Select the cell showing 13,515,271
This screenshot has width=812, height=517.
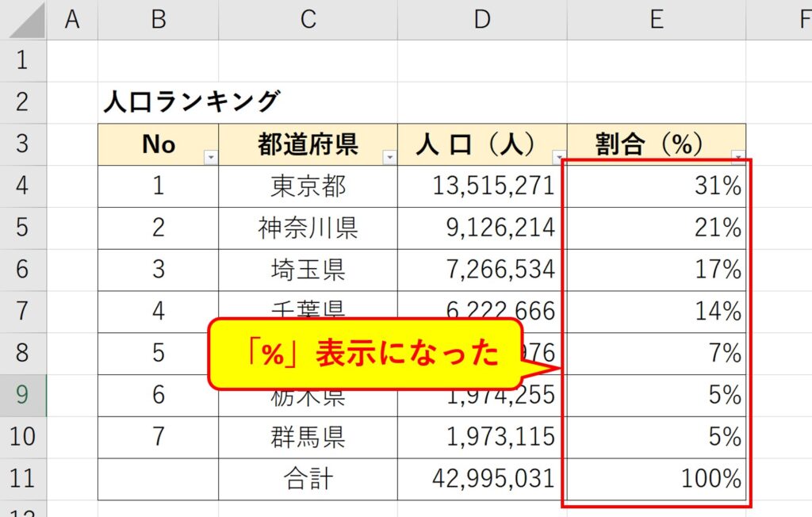[481, 186]
